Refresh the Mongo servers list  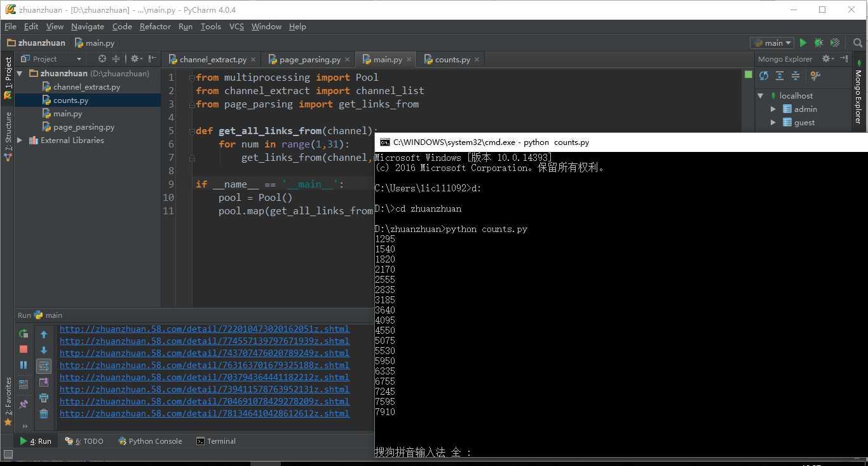tap(764, 76)
